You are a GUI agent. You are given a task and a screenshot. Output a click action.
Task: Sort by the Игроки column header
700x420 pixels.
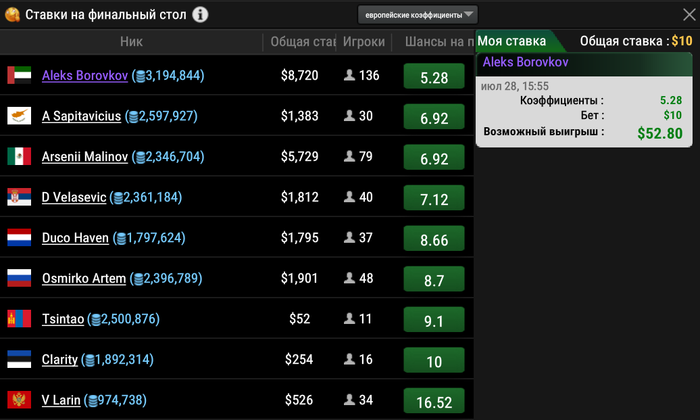[364, 42]
